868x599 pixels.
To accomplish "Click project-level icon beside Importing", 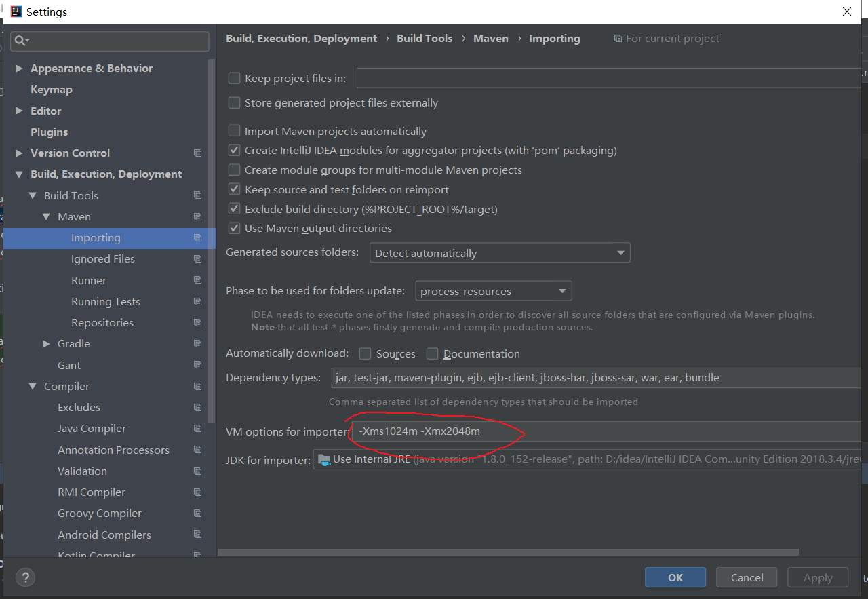I will (197, 238).
